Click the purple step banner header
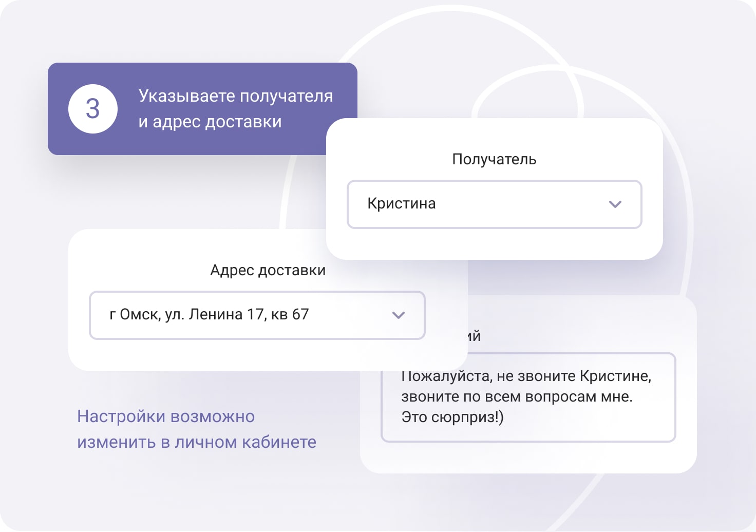The image size is (756, 532). point(202,108)
